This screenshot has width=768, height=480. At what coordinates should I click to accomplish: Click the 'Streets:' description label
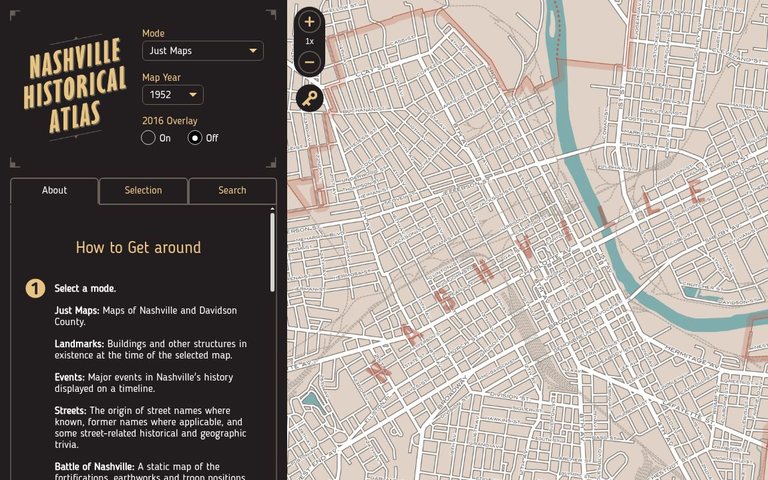click(x=71, y=410)
